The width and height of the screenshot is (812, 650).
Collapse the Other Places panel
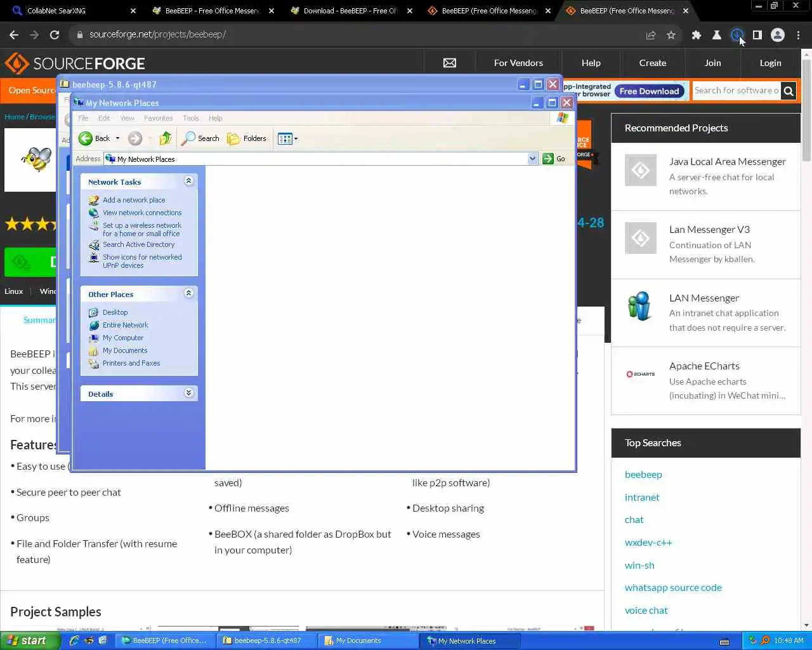coord(188,293)
